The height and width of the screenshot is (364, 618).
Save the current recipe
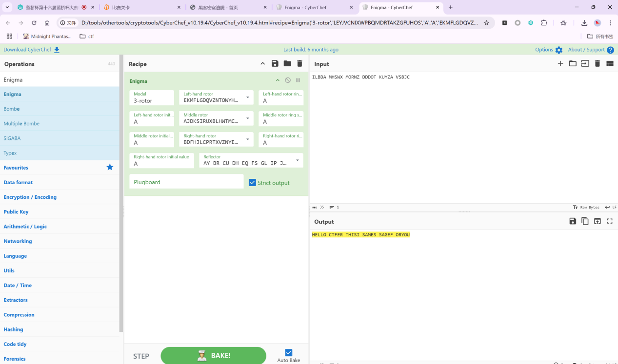click(275, 64)
